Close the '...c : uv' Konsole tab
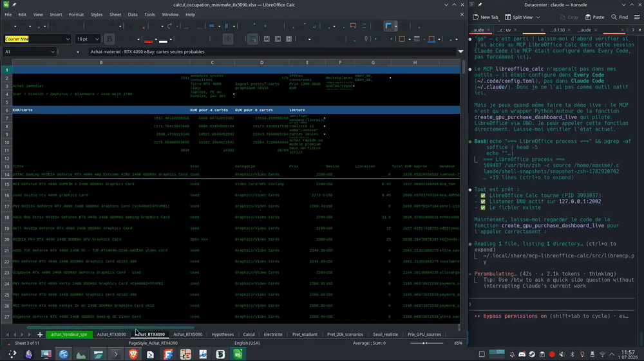The image size is (644, 361). 515,30
